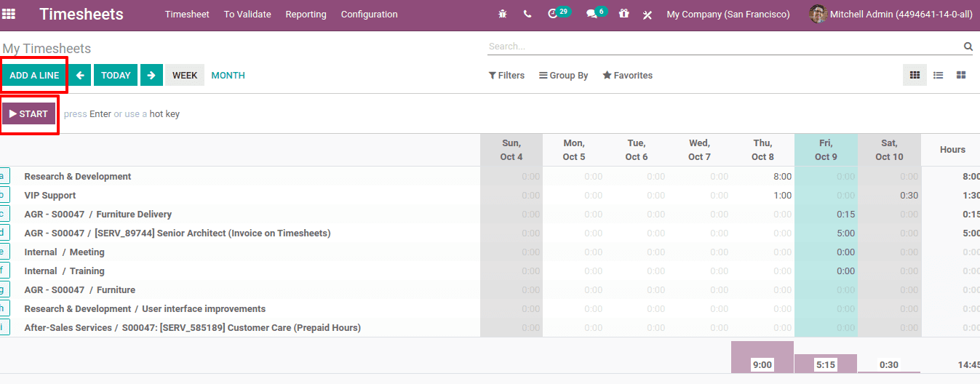Click Sun, Oct 4 column header
The width and height of the screenshot is (980, 384).
pos(511,150)
